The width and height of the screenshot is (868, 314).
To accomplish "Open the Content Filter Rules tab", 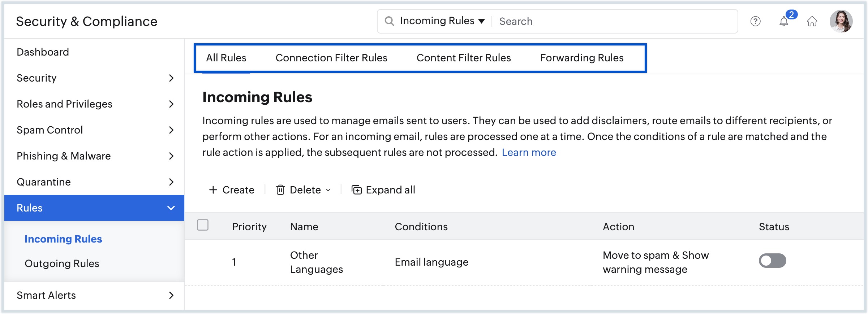I will (464, 58).
